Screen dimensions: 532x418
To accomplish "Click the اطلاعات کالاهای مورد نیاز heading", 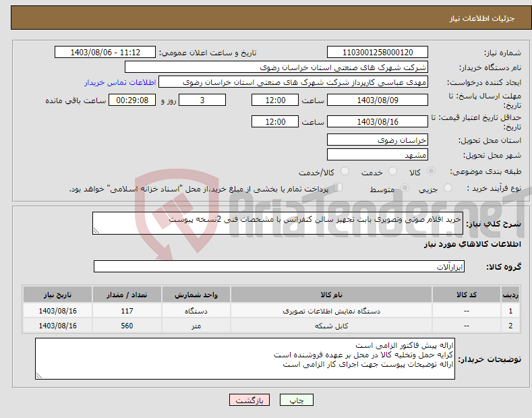I will click(472, 244).
